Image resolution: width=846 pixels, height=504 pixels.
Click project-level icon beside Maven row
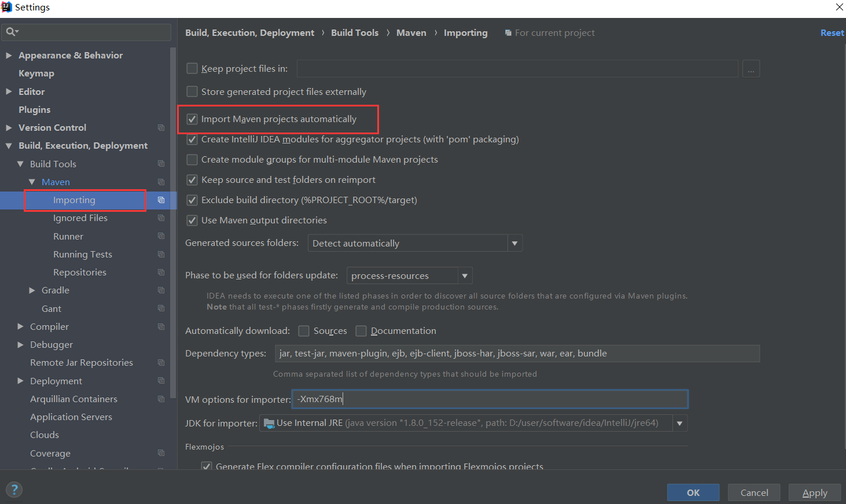tap(161, 182)
